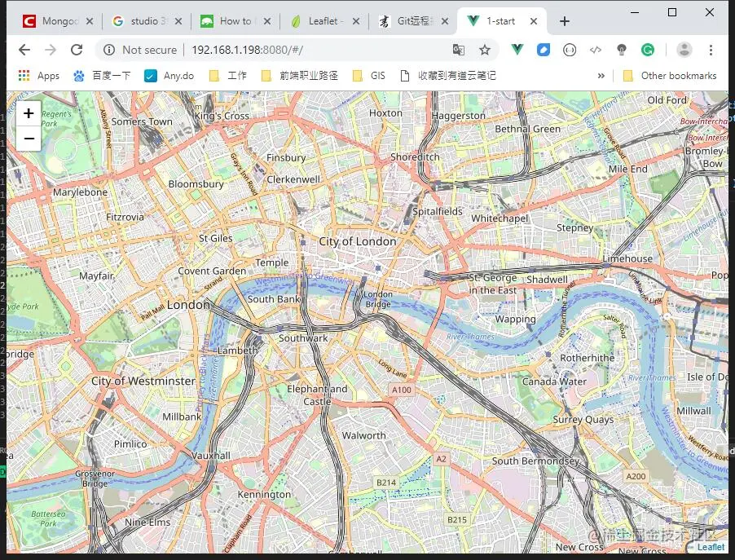735x560 pixels.
Task: Click the Whitechapel map label
Action: [500, 218]
